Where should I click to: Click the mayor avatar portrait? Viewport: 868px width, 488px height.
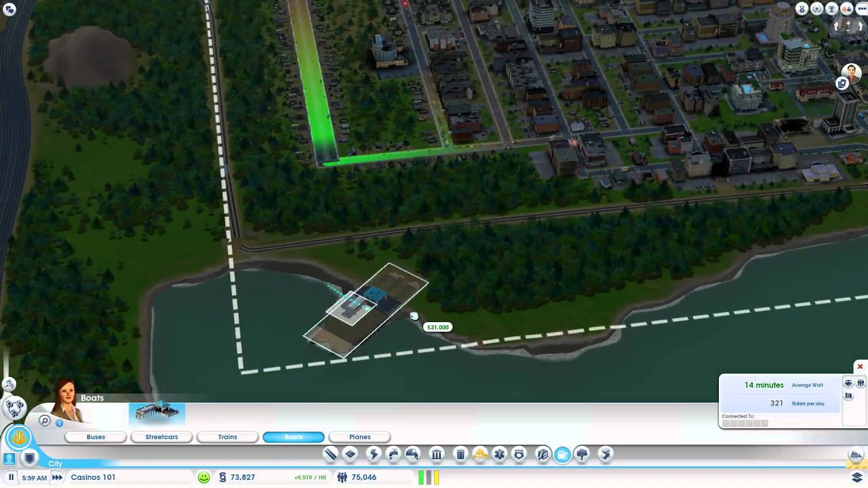coord(852,73)
